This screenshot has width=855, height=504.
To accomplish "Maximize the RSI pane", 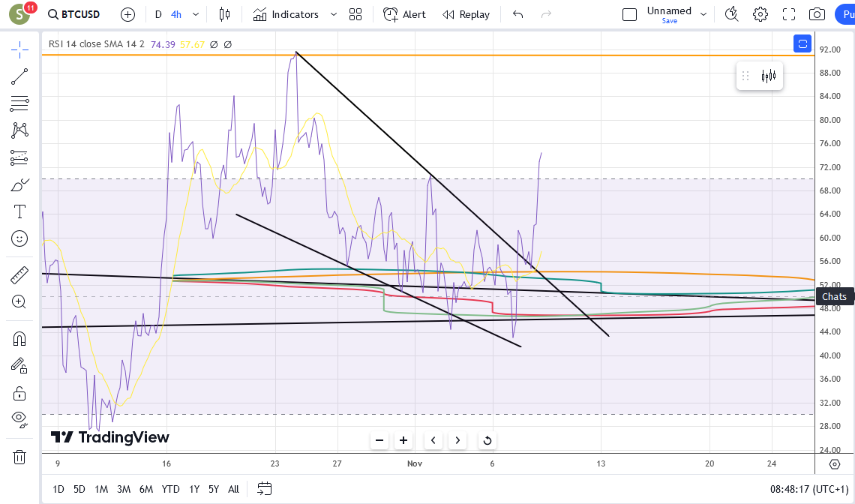I will 802,43.
